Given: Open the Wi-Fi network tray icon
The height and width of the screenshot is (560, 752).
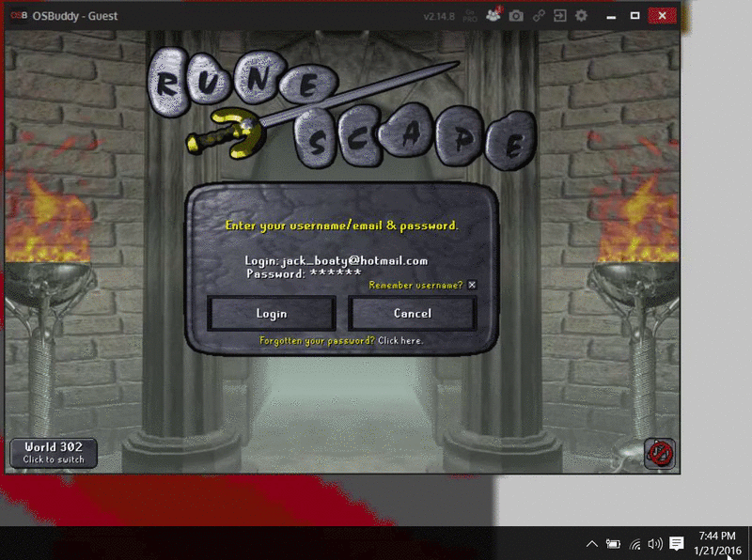Looking at the screenshot, I should click(x=635, y=544).
